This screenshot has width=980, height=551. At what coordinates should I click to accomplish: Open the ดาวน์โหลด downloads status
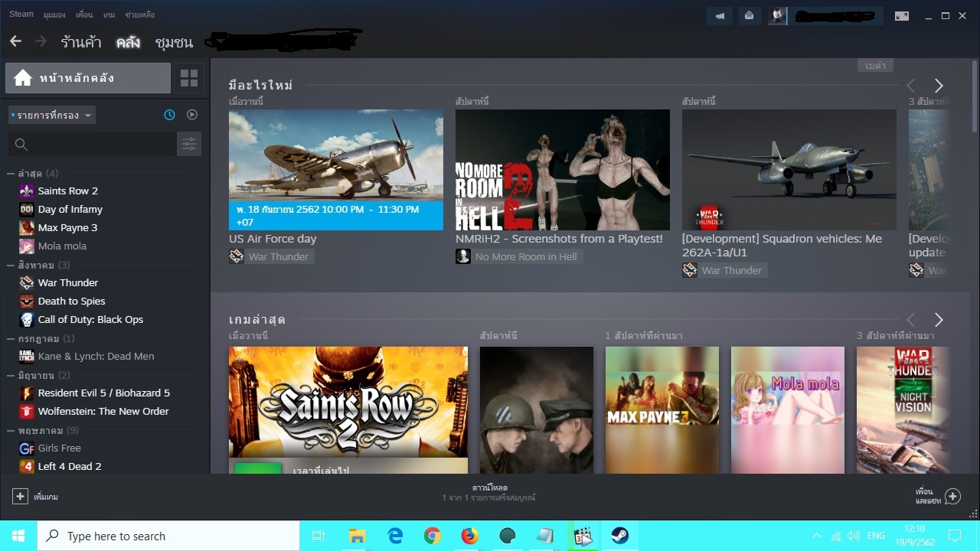[x=490, y=492]
